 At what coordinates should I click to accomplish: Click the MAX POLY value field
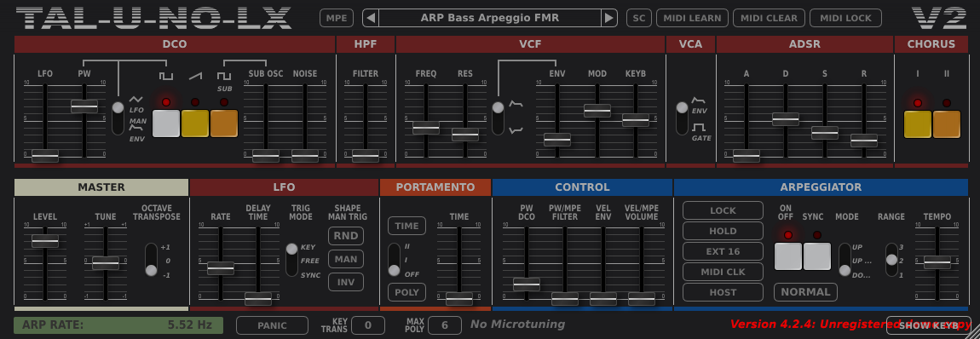click(x=444, y=325)
